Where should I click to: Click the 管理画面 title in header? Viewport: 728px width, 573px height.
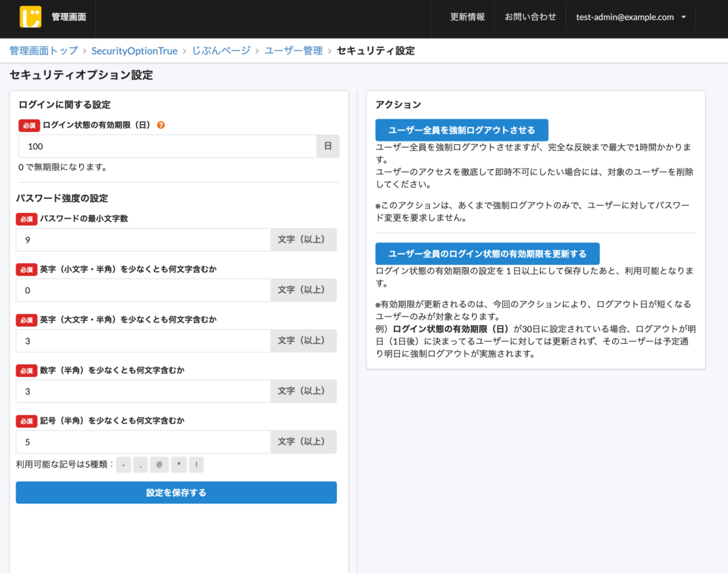[x=69, y=18]
